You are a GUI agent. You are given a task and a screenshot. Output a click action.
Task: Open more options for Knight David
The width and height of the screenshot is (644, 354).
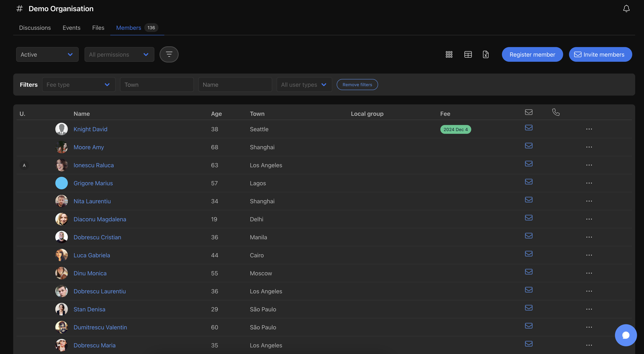[589, 129]
